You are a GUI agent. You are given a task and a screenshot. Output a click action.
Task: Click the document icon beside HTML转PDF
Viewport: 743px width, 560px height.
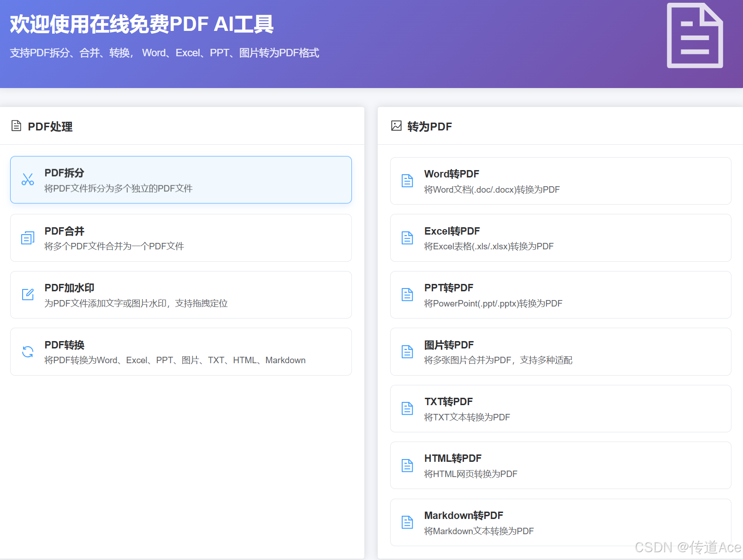click(407, 466)
